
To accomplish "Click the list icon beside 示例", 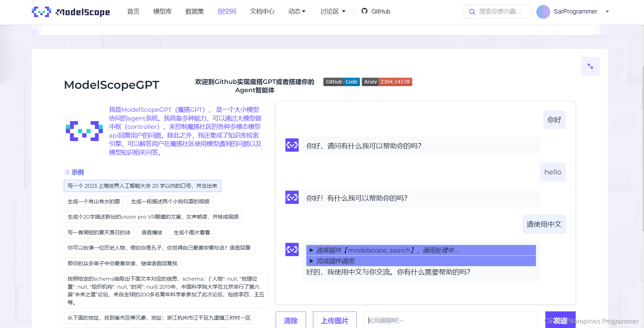I will pos(66,172).
